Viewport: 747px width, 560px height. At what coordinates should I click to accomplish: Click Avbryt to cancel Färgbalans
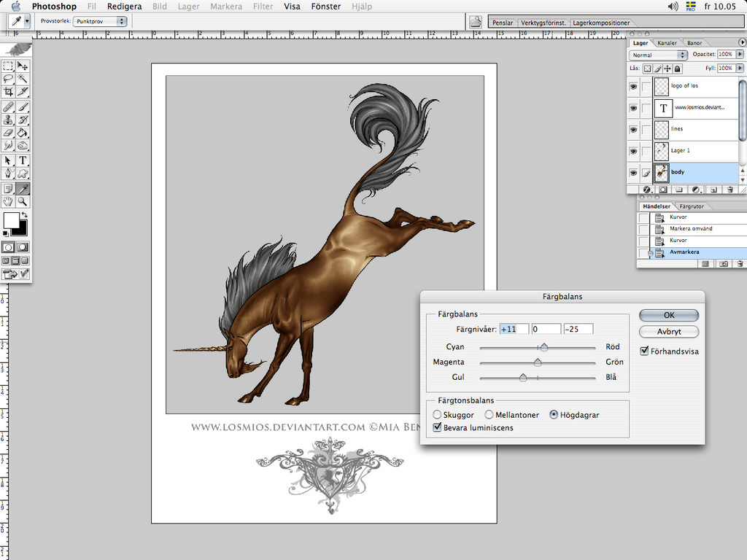[669, 332]
